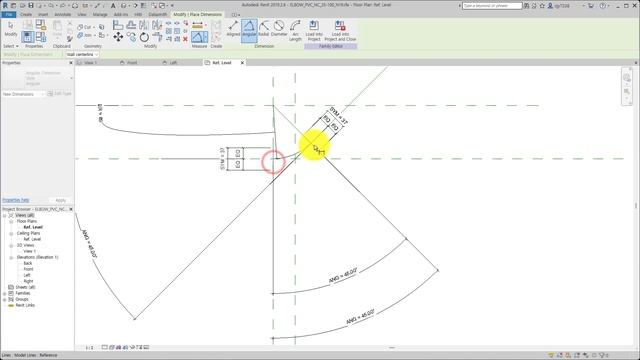
Task: Open the View ribbon tab
Action: pos(82,14)
